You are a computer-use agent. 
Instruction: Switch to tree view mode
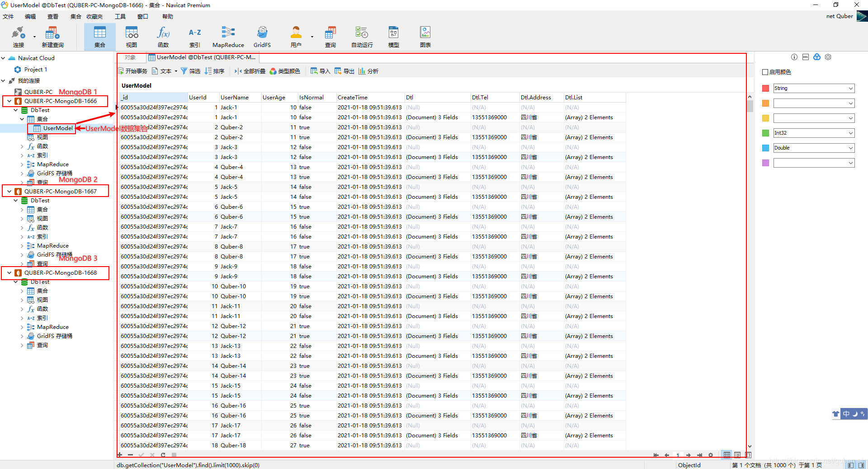point(737,455)
